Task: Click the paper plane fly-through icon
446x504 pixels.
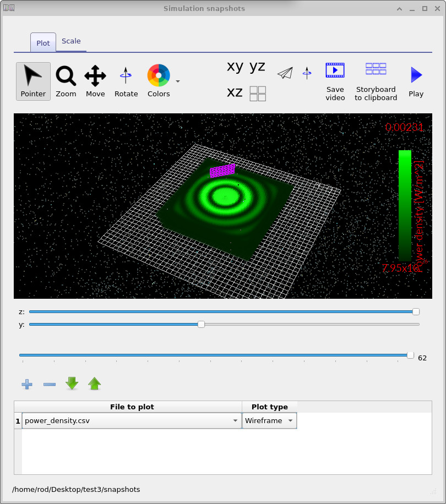Action: (x=285, y=72)
